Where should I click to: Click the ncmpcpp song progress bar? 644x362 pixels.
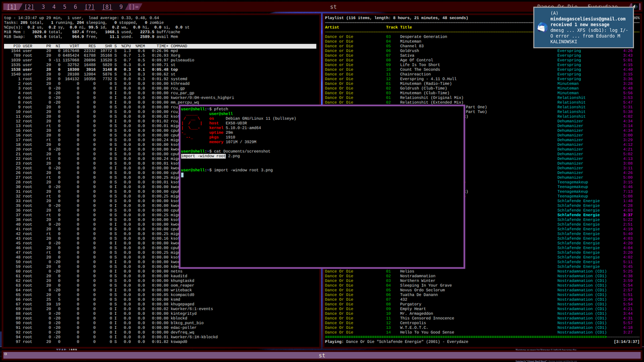point(482,337)
